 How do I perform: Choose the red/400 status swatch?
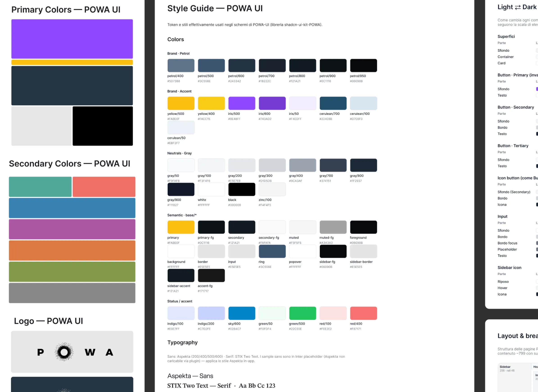(363, 313)
